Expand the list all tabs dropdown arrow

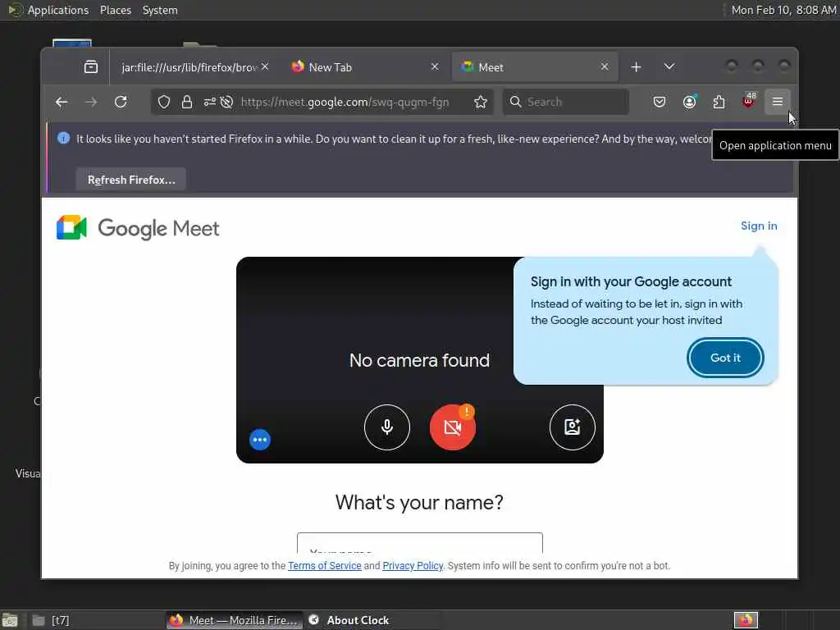pyautogui.click(x=669, y=67)
